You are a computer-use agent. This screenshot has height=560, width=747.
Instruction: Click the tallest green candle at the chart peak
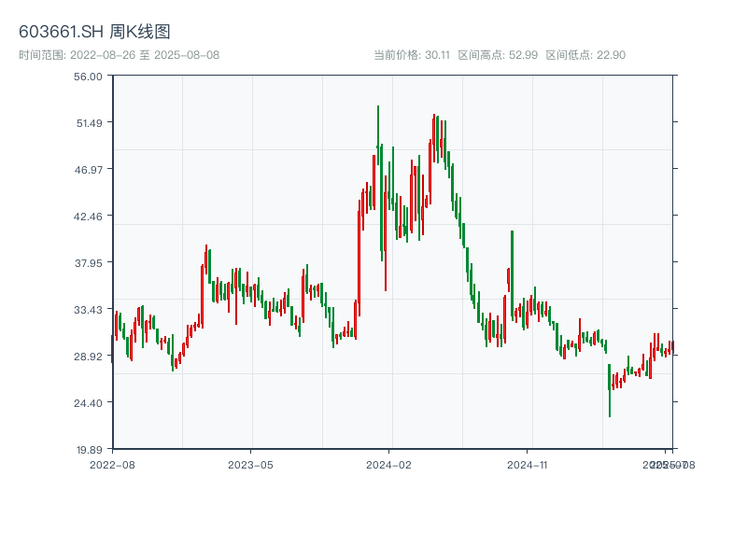click(378, 149)
